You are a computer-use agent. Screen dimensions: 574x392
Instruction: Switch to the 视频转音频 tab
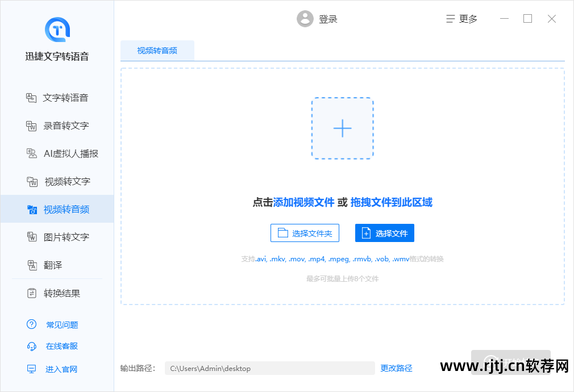[x=157, y=50]
